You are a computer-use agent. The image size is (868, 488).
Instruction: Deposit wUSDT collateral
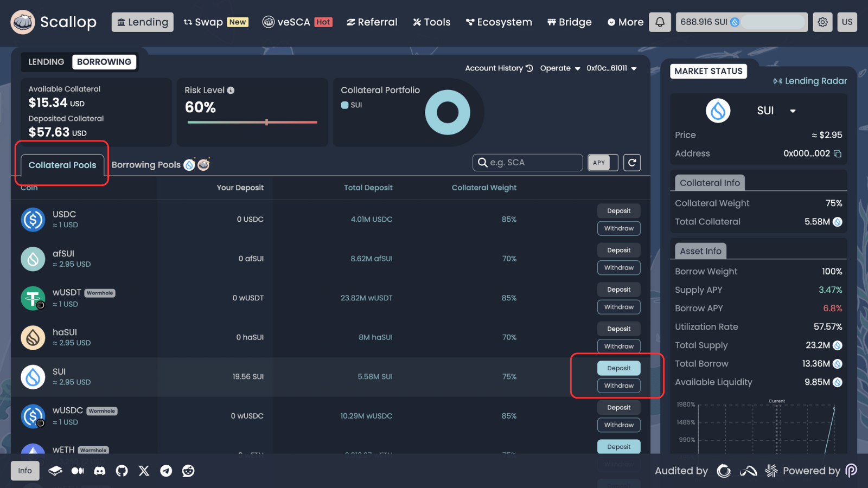click(619, 290)
